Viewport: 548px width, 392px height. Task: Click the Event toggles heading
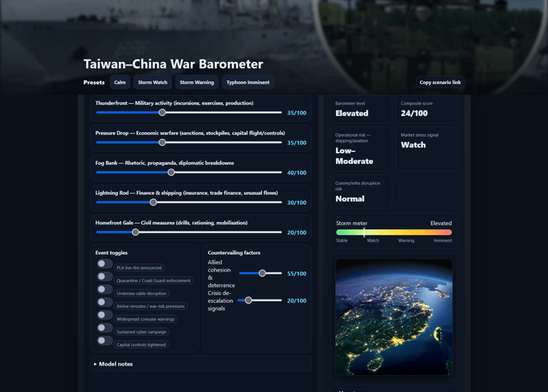pyautogui.click(x=111, y=253)
